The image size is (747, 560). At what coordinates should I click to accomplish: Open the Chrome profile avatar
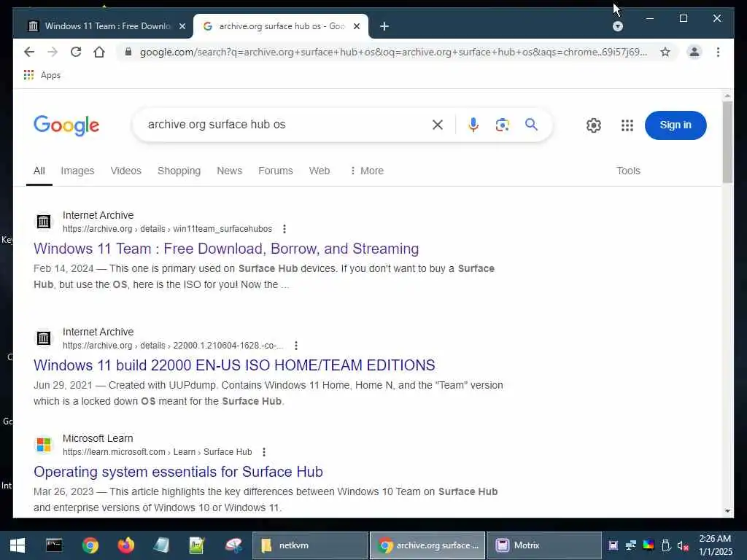pos(694,52)
